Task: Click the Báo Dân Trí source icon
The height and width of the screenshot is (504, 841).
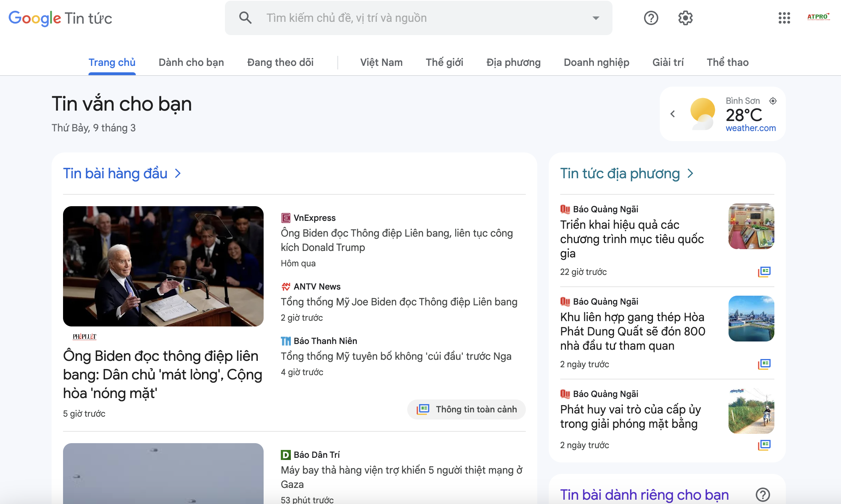Action: click(x=285, y=455)
